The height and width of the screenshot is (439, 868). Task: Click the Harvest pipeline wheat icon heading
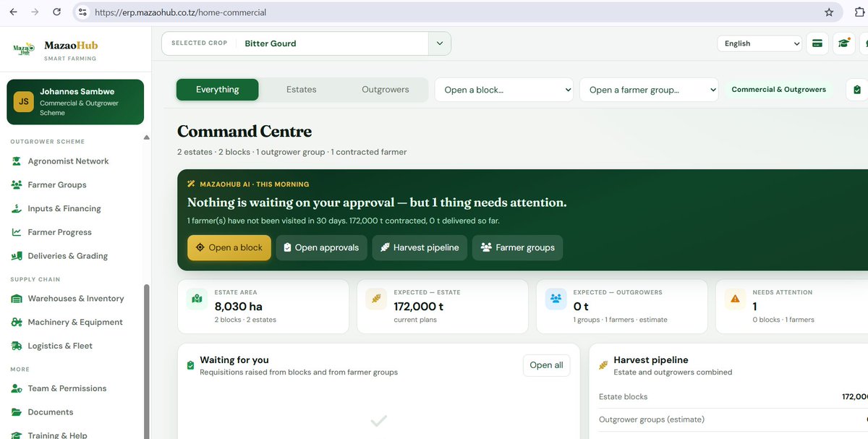pyautogui.click(x=603, y=365)
